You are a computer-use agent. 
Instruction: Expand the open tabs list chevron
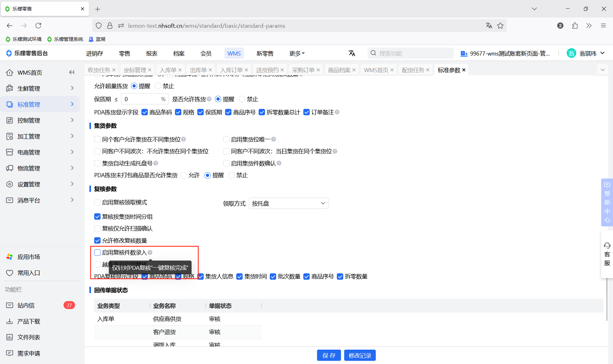click(602, 70)
